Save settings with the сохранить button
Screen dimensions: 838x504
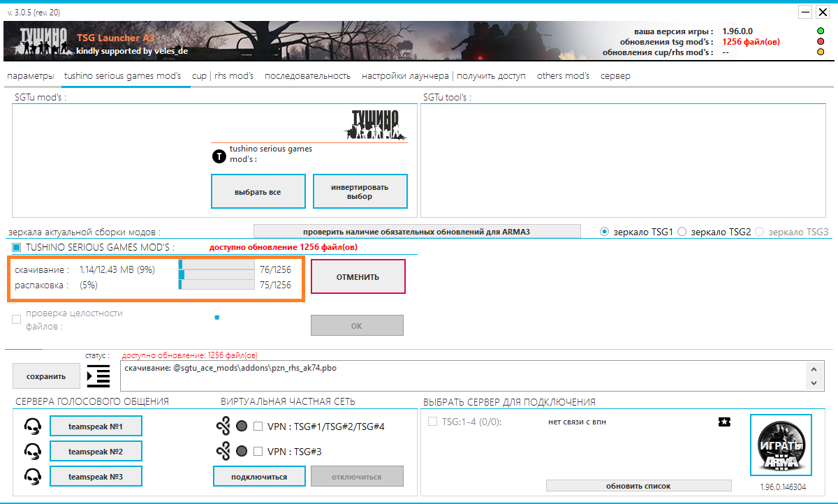(46, 376)
